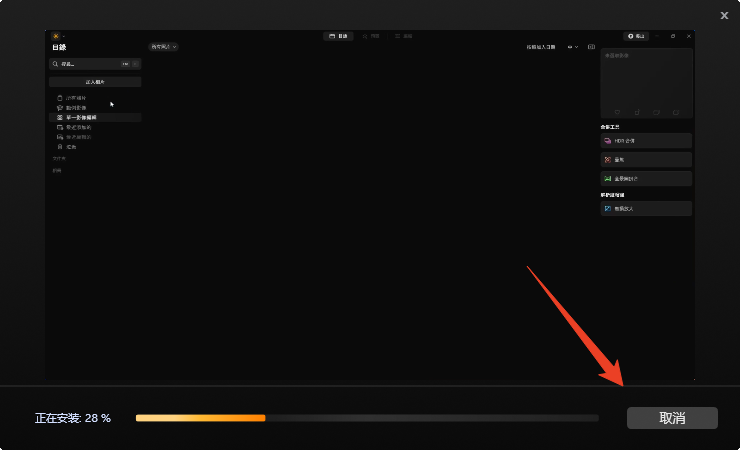The image size is (740, 450).
Task: Select the first item in the sidebar list
Action: (x=78, y=98)
